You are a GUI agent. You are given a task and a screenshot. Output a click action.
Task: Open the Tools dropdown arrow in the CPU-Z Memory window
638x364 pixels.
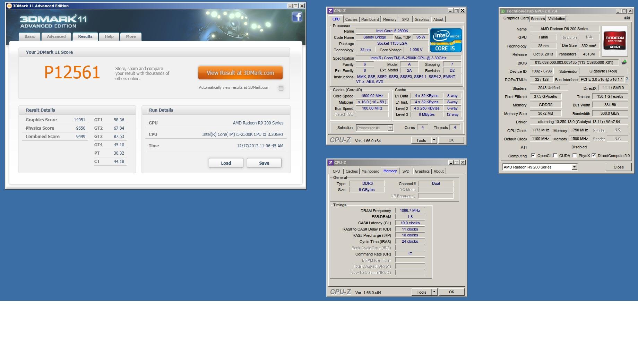[x=434, y=292]
